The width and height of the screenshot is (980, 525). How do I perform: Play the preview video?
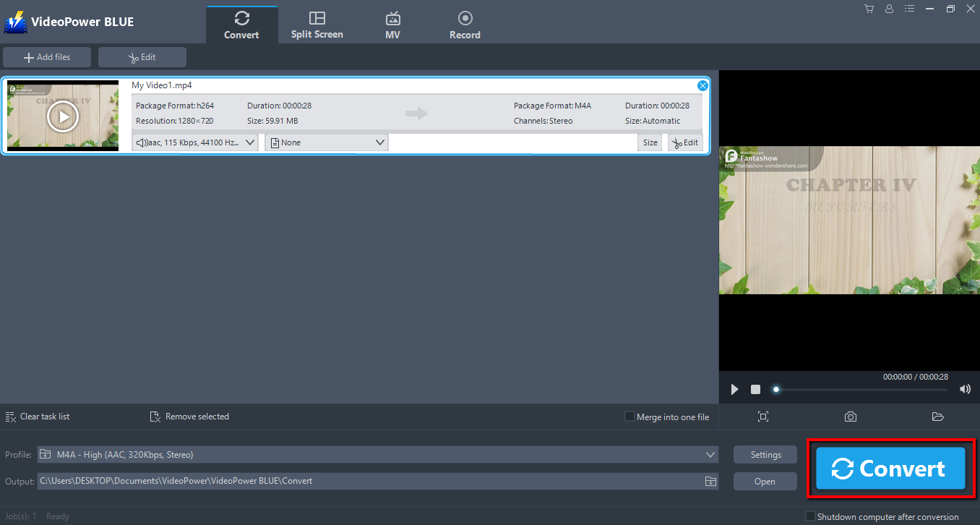pyautogui.click(x=735, y=390)
